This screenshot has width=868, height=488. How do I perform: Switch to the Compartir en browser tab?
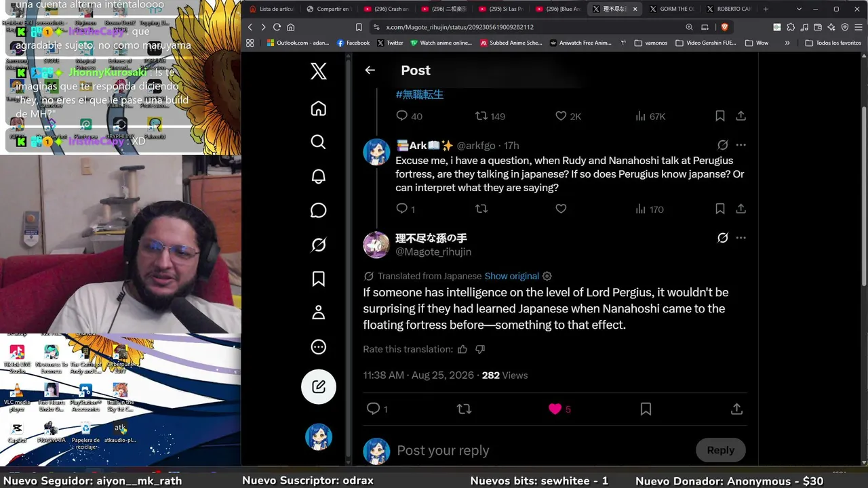[329, 9]
